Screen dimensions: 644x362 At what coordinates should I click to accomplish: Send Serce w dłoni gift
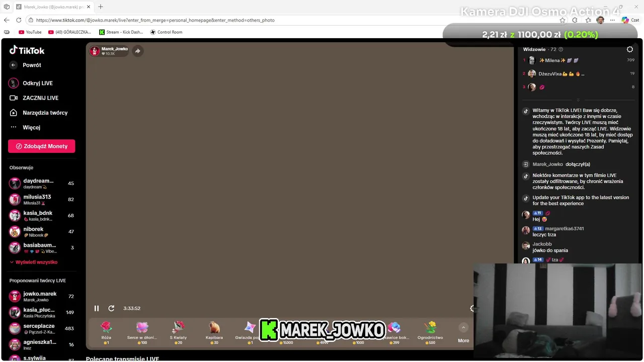click(142, 333)
